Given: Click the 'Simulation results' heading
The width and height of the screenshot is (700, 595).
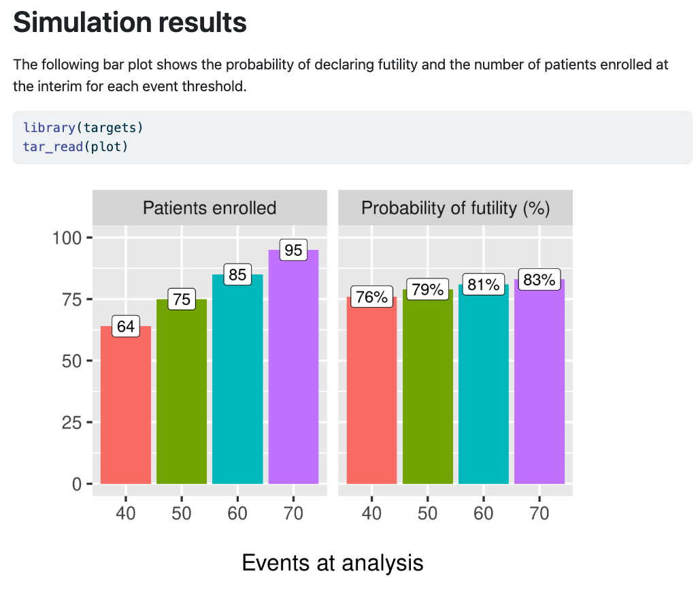Looking at the screenshot, I should [x=130, y=22].
